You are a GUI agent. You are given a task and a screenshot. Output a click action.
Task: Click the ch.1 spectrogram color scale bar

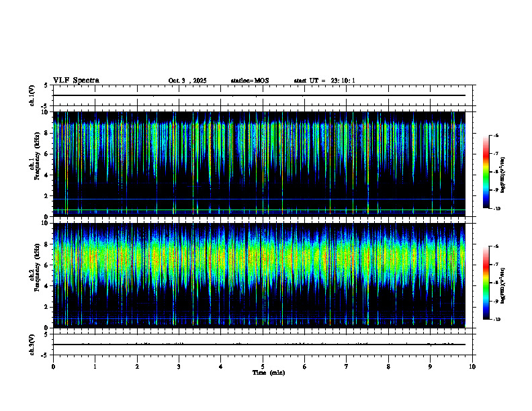coord(486,172)
